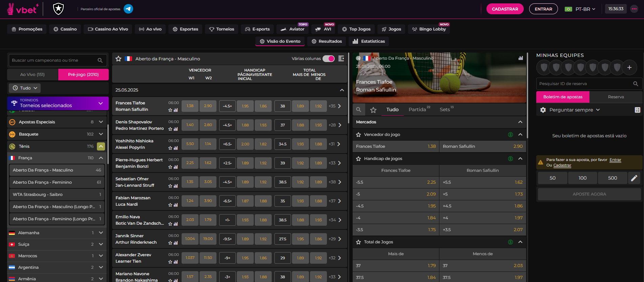Screen dimensions: 644x282
Task: Edit stake presets with pencil icon
Action: tap(634, 178)
